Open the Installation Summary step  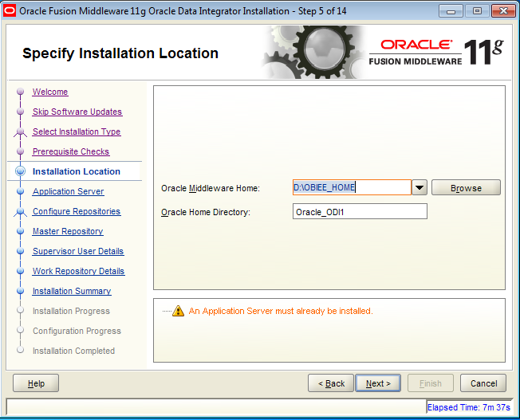(72, 291)
